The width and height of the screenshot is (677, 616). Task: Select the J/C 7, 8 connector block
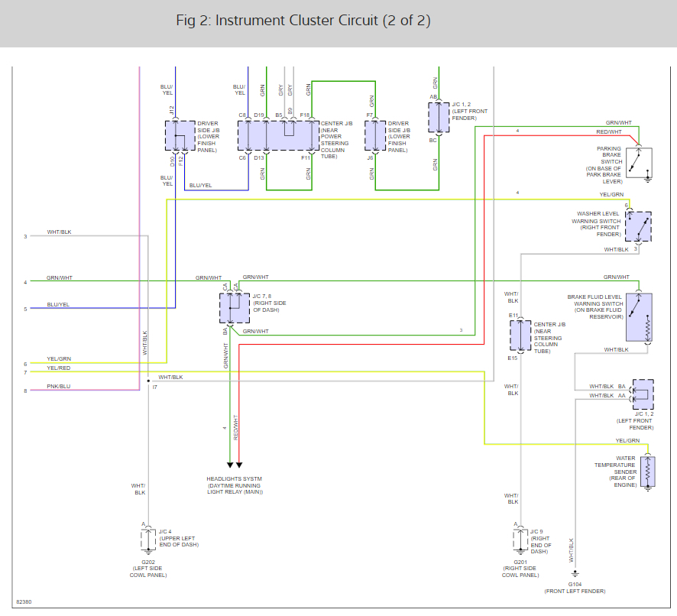pos(234,307)
